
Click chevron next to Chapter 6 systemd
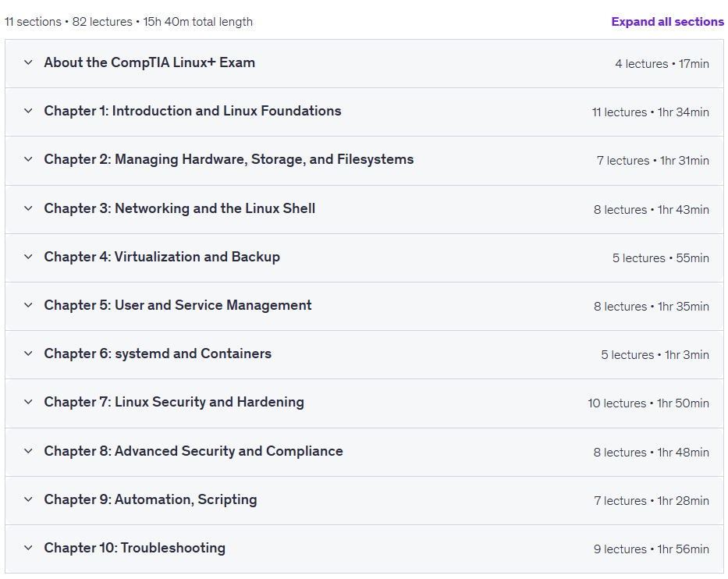pyautogui.click(x=28, y=353)
